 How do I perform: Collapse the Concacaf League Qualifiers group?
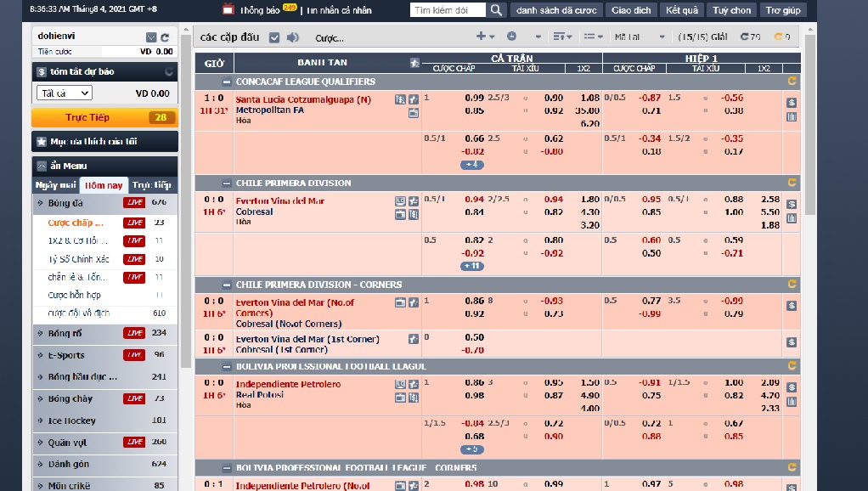[227, 82]
